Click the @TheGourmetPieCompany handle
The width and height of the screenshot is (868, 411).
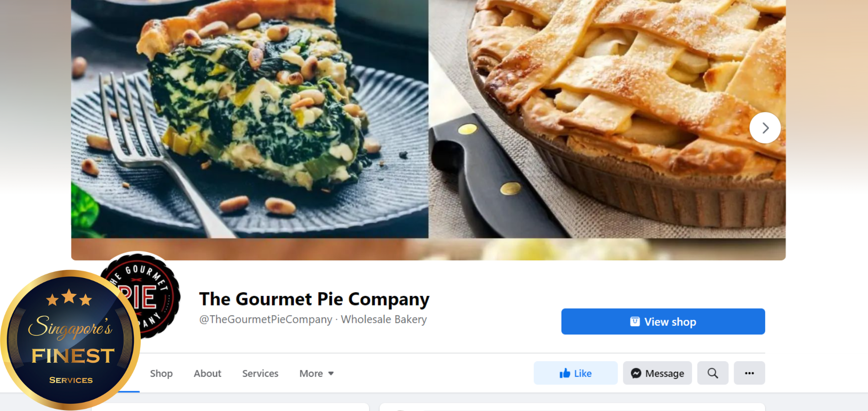pos(266,319)
